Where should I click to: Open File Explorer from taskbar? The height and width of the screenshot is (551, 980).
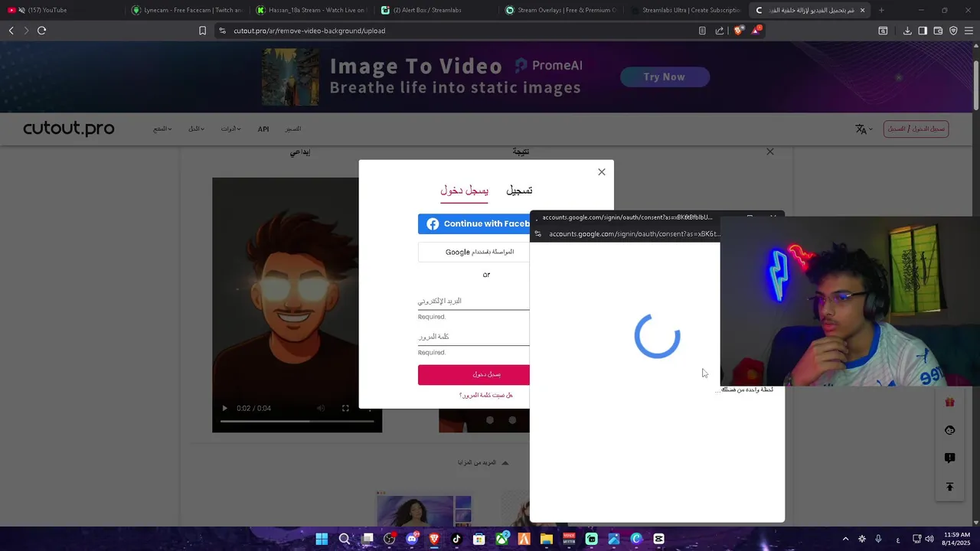tap(547, 539)
